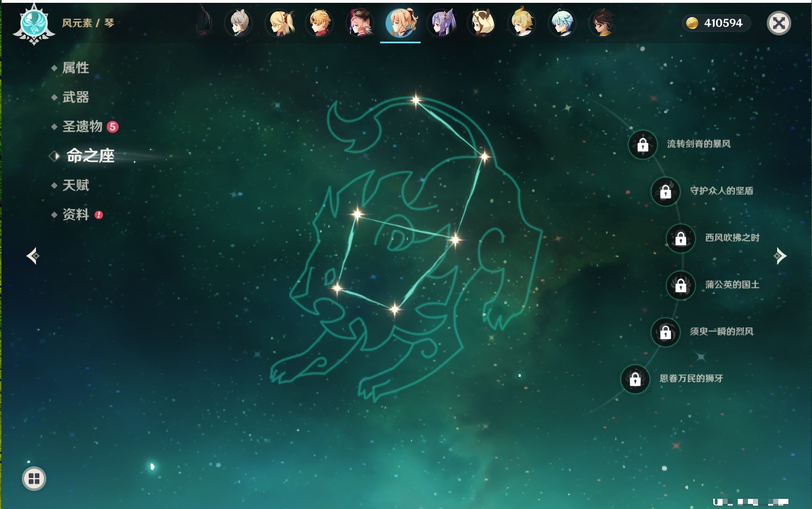
Task: Open the four-square grid menu icon
Action: (34, 479)
